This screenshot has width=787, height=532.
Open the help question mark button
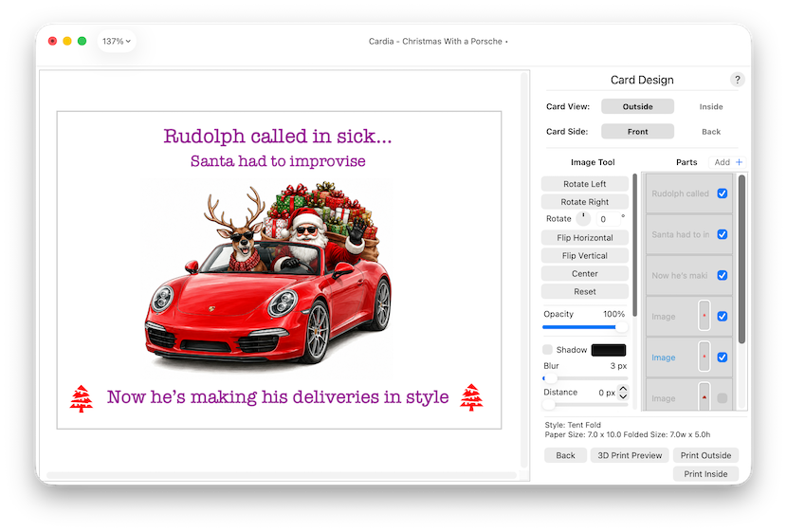click(737, 80)
